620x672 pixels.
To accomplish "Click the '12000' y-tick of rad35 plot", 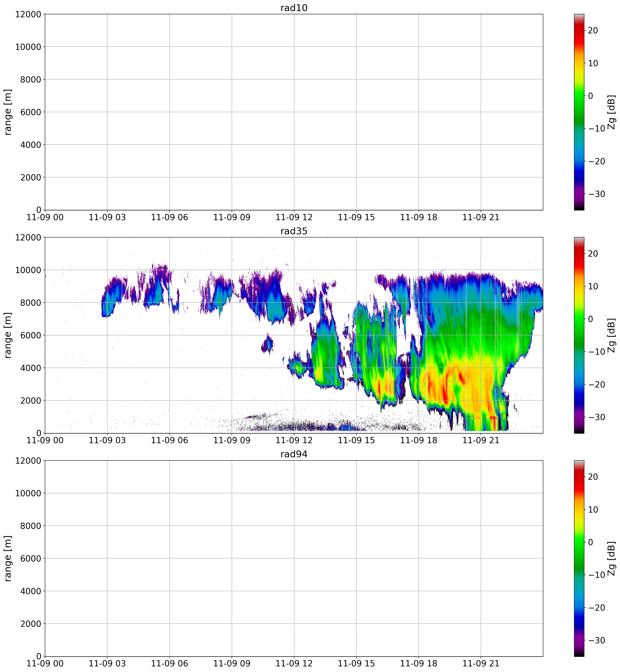I will 28,237.
